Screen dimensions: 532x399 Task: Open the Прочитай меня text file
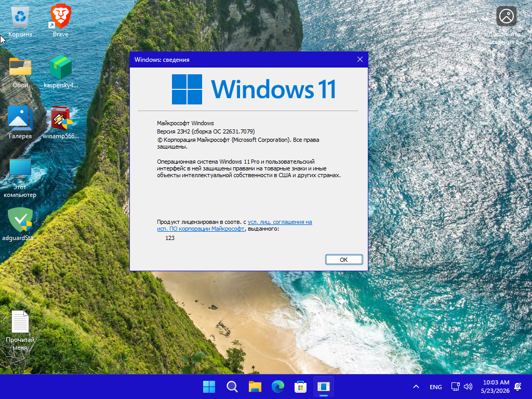click(x=20, y=330)
